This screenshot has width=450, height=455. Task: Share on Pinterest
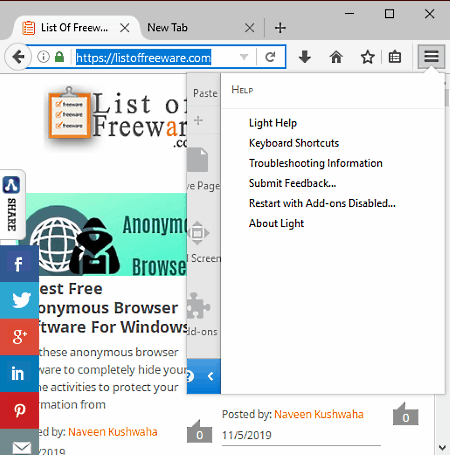[19, 410]
